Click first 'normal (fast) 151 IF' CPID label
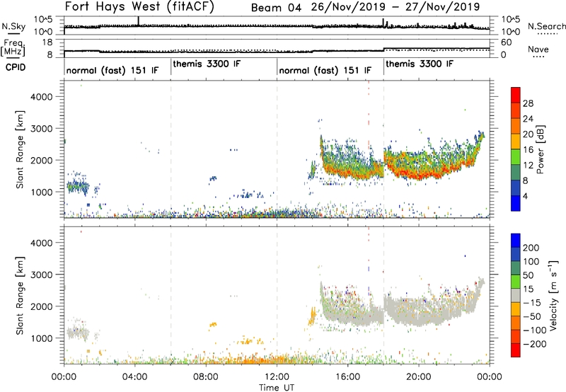Image resolution: width=566 pixels, height=392 pixels. tap(112, 70)
